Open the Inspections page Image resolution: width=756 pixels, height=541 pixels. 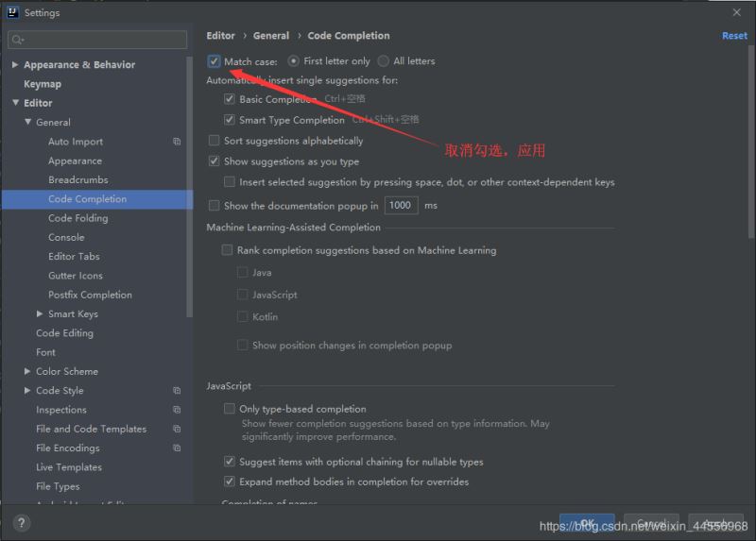click(61, 410)
